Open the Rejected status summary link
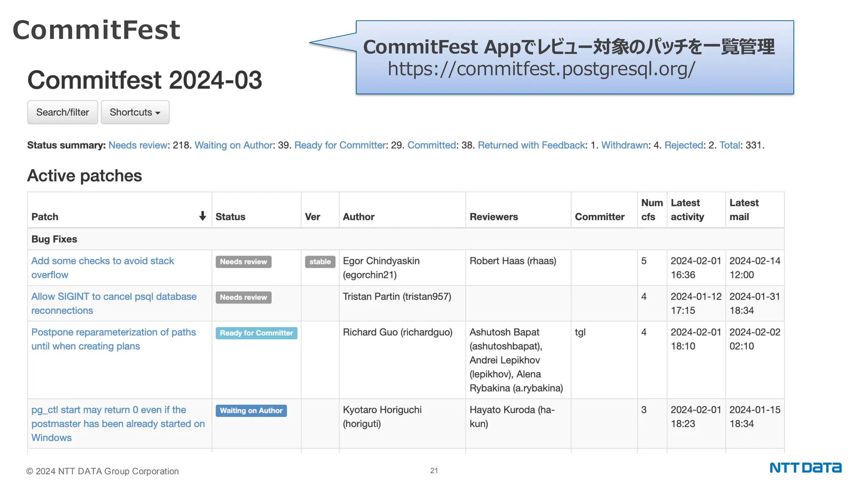 point(683,145)
